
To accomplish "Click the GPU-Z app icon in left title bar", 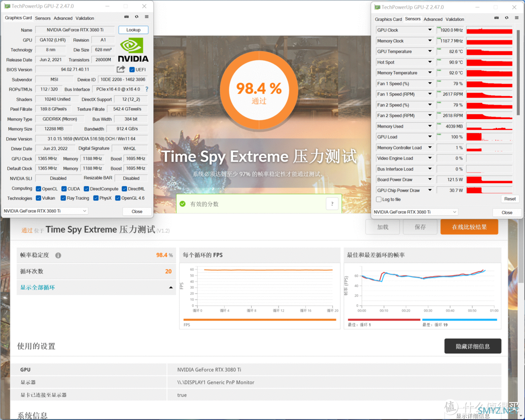I will pyautogui.click(x=7, y=6).
